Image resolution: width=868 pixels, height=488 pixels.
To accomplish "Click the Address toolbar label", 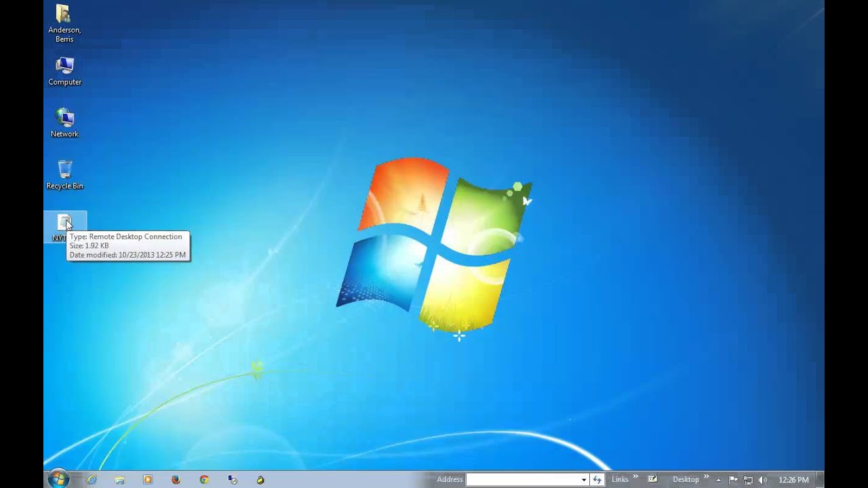I will (x=450, y=479).
